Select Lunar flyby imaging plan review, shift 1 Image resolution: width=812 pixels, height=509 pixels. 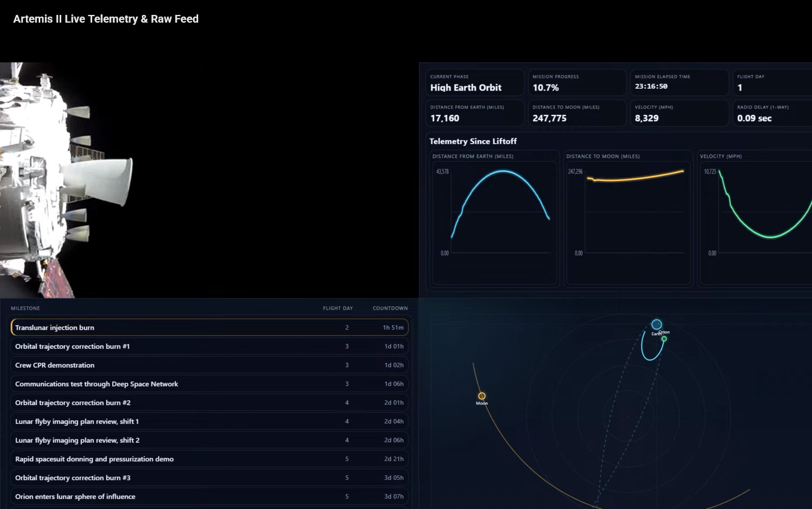209,421
